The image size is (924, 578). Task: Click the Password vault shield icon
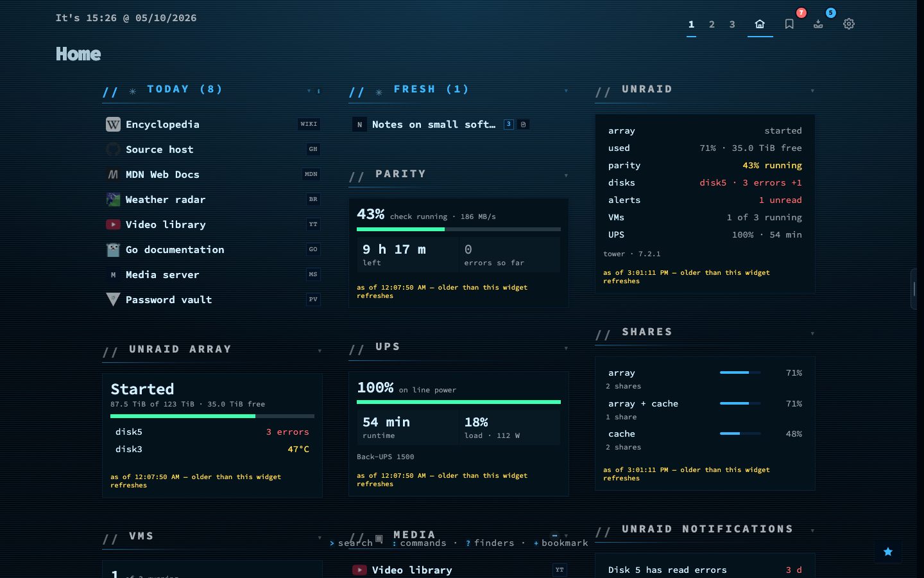113,300
